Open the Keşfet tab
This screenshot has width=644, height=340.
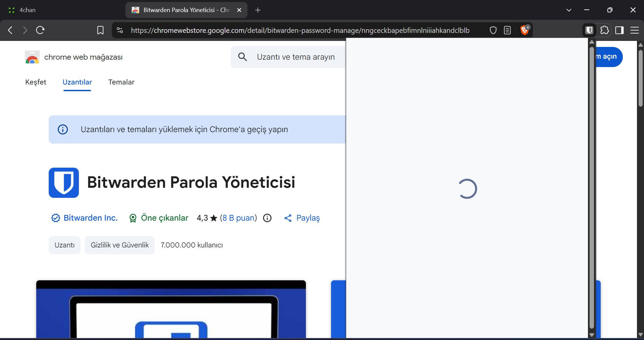tap(36, 82)
